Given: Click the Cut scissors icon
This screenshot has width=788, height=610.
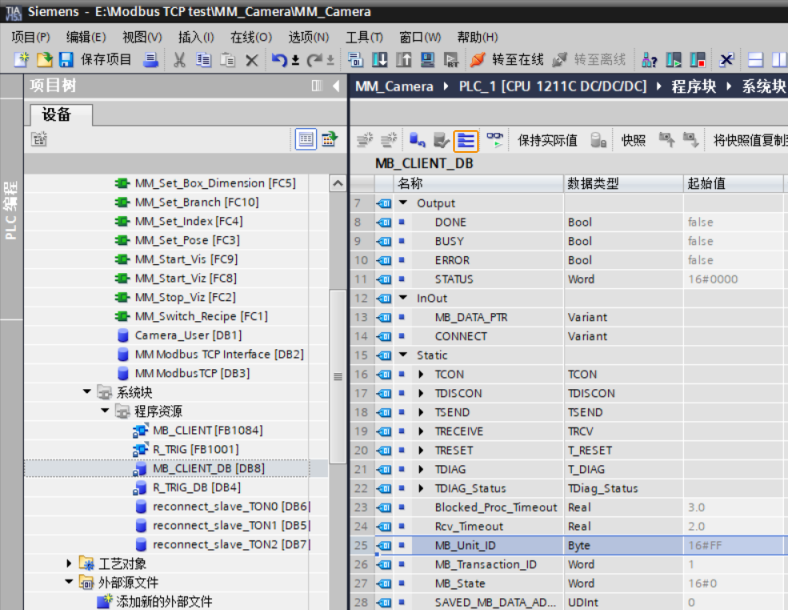Looking at the screenshot, I should point(180,60).
